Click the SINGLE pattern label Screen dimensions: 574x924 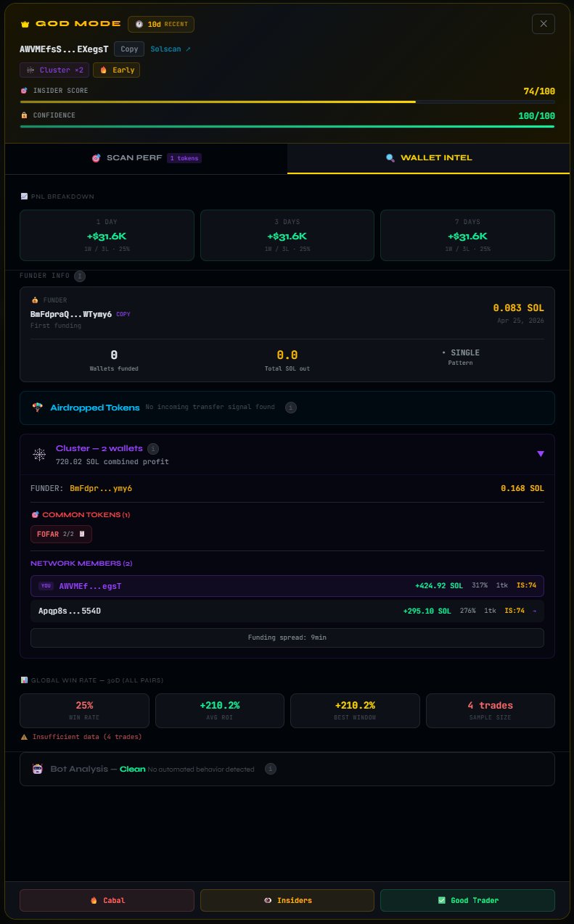pyautogui.click(x=461, y=352)
